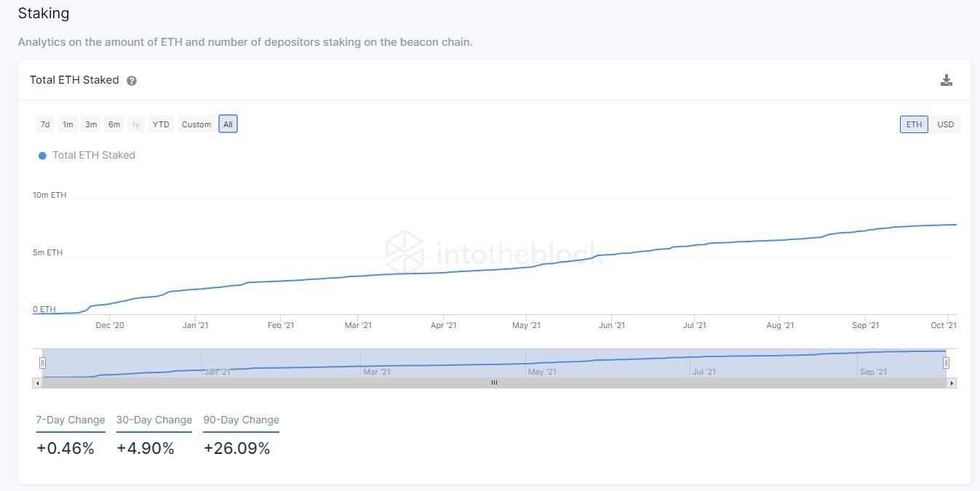
Task: Select the All time range button
Action: [228, 124]
